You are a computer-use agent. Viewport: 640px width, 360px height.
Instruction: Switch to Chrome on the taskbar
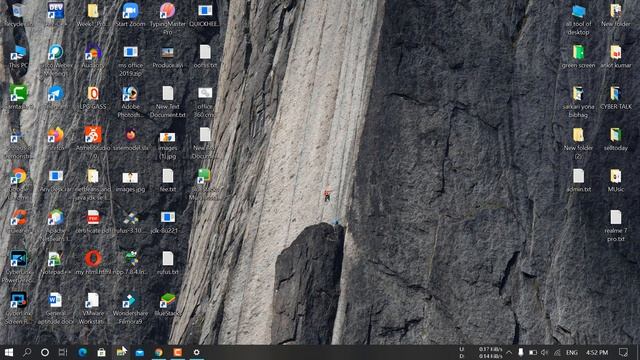[159, 352]
